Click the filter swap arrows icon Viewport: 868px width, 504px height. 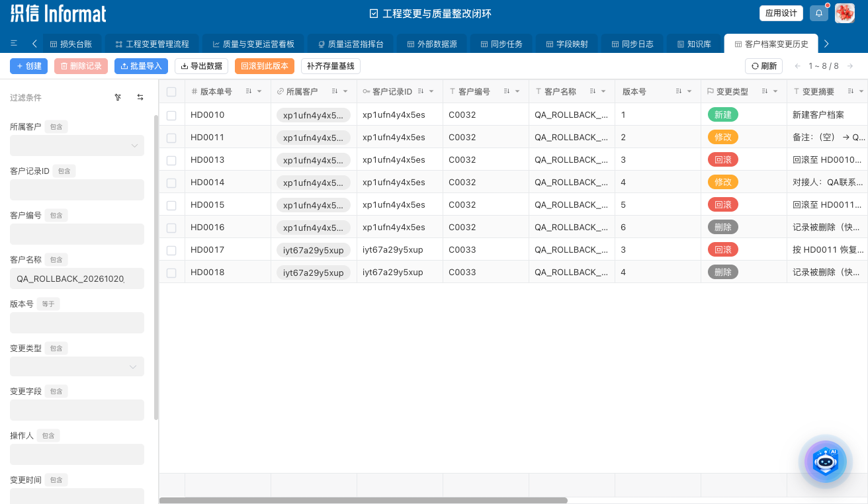(140, 97)
